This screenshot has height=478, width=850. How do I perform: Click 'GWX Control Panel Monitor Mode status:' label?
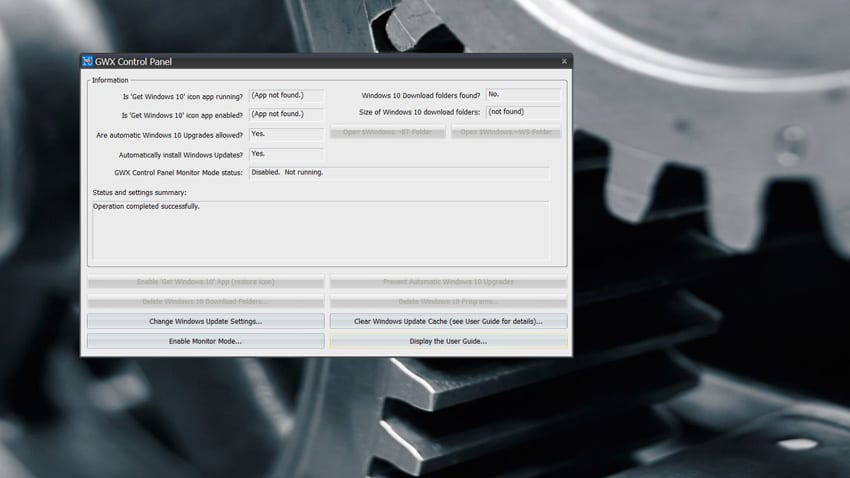click(x=178, y=173)
